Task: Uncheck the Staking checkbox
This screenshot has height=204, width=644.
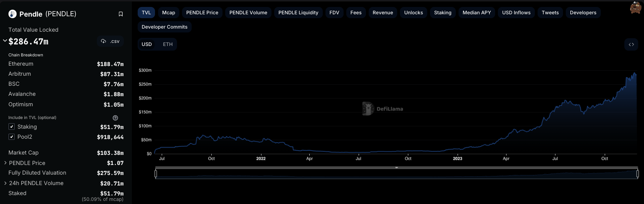Action: tap(12, 127)
